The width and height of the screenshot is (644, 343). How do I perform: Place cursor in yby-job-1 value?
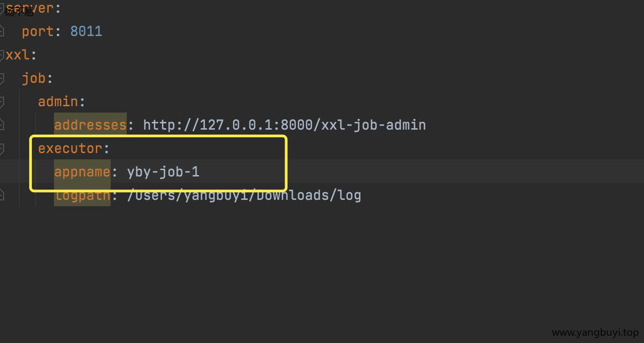point(163,171)
